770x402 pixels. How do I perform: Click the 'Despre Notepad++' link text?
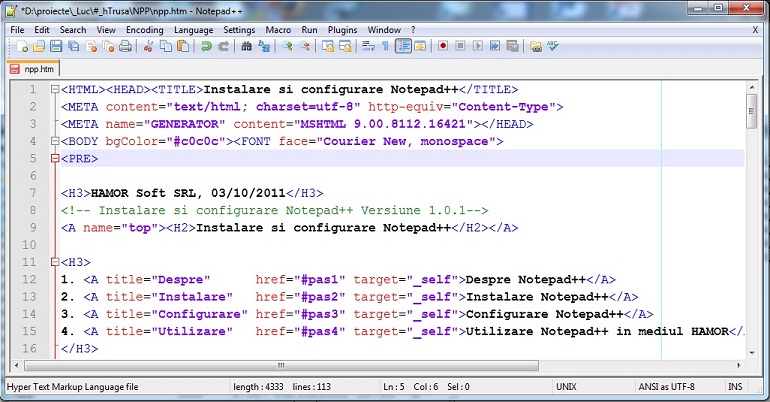(x=525, y=280)
